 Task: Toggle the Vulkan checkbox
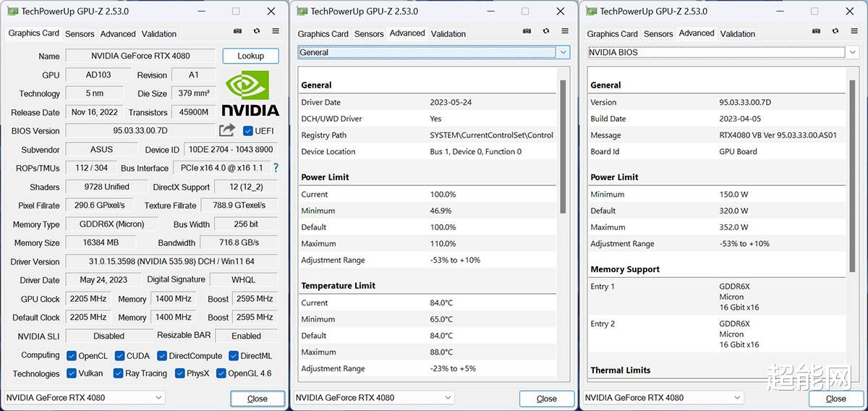[72, 373]
